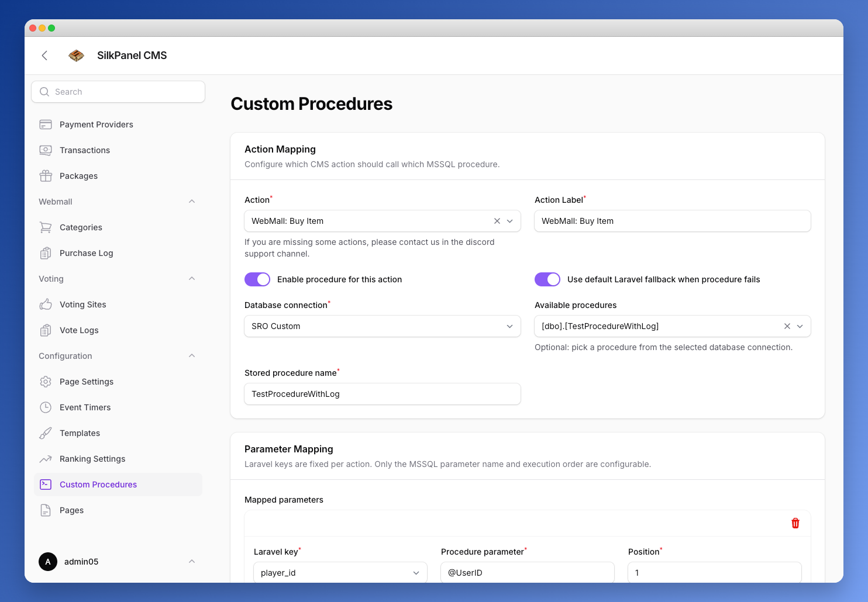Click the Custom Procedures terminal icon
This screenshot has height=602, width=868.
pos(46,485)
